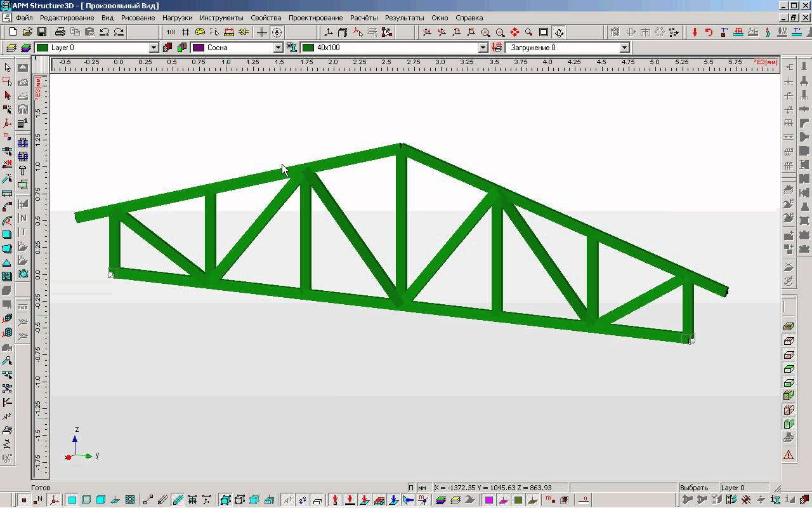Open the Layer 0 dropdown
The image size is (812, 508).
[154, 48]
